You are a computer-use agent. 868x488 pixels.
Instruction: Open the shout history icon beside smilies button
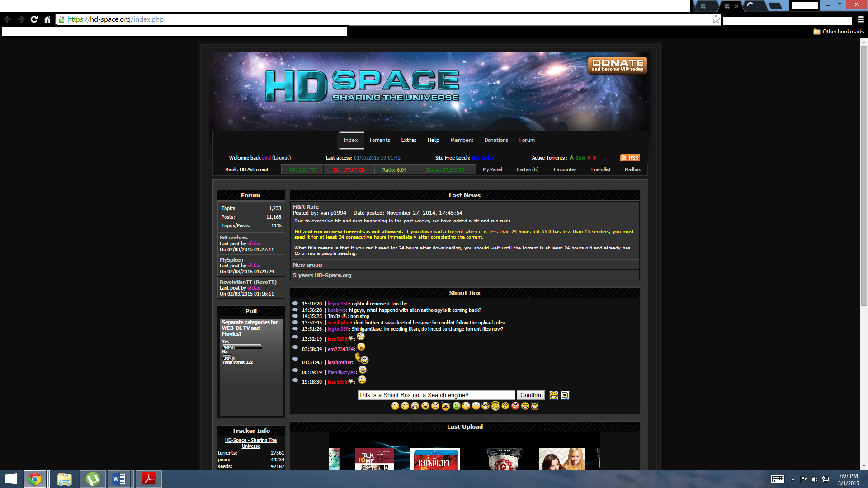tap(565, 395)
